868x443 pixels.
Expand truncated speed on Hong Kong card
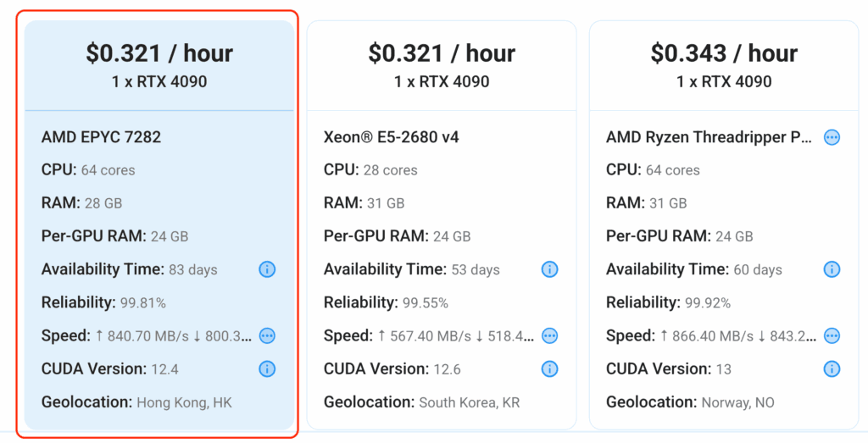tap(267, 335)
